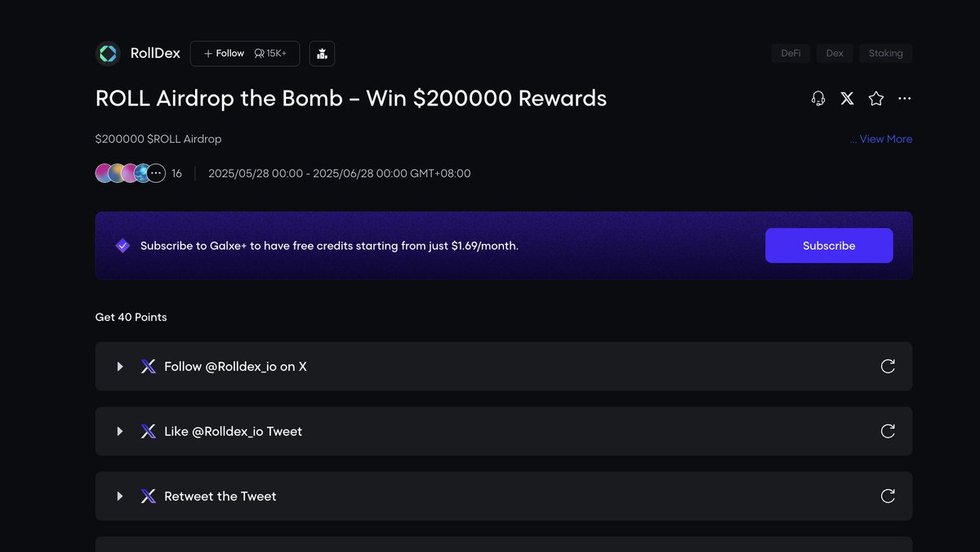This screenshot has width=980, height=552.
Task: Subscribe to Galxe+ via the Subscribe button
Action: [x=829, y=246]
